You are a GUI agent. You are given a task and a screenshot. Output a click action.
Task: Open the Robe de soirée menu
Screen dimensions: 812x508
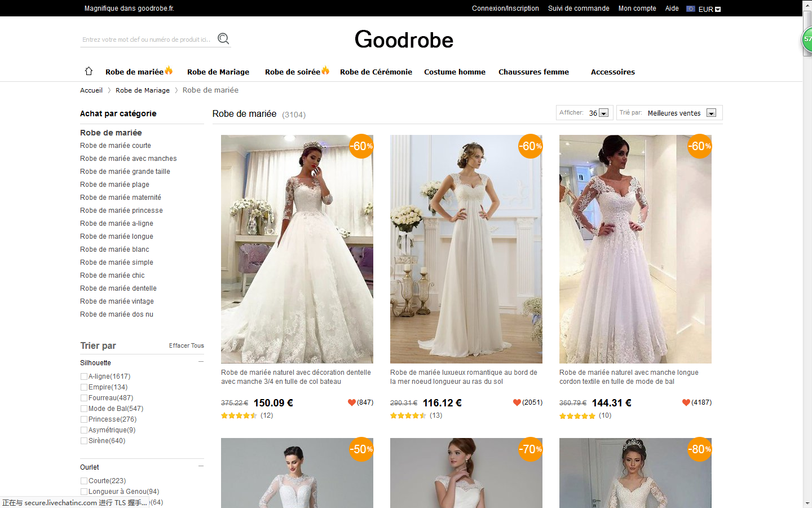point(293,72)
